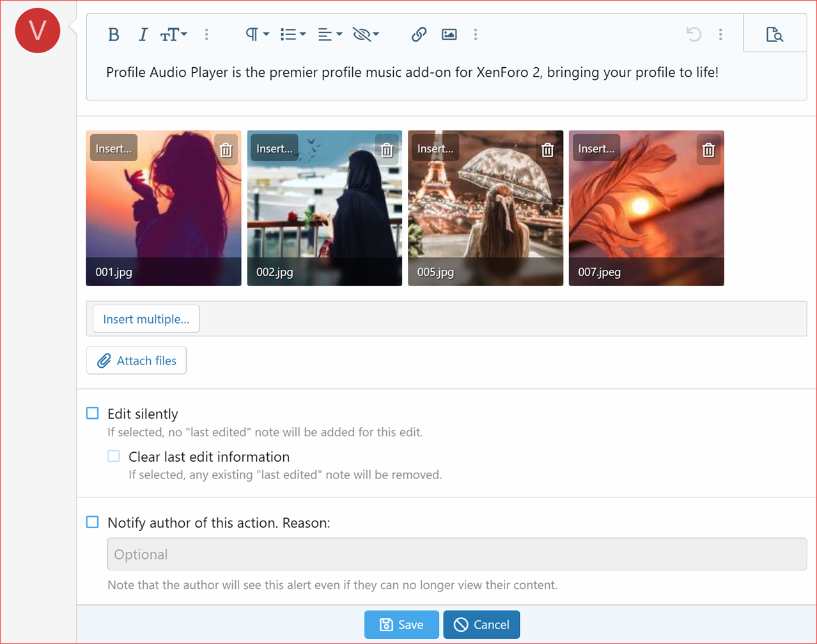Screen dimensions: 817x644
Task: Click the undo arrow icon
Action: (694, 35)
